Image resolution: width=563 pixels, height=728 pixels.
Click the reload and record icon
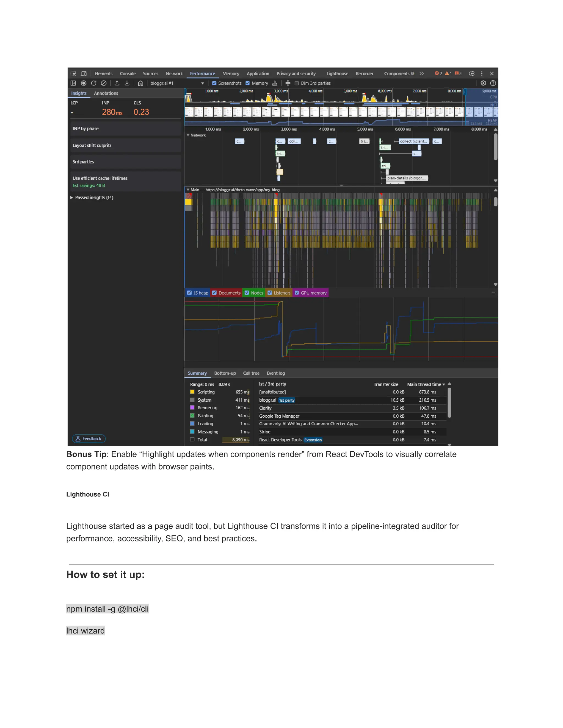(x=94, y=83)
